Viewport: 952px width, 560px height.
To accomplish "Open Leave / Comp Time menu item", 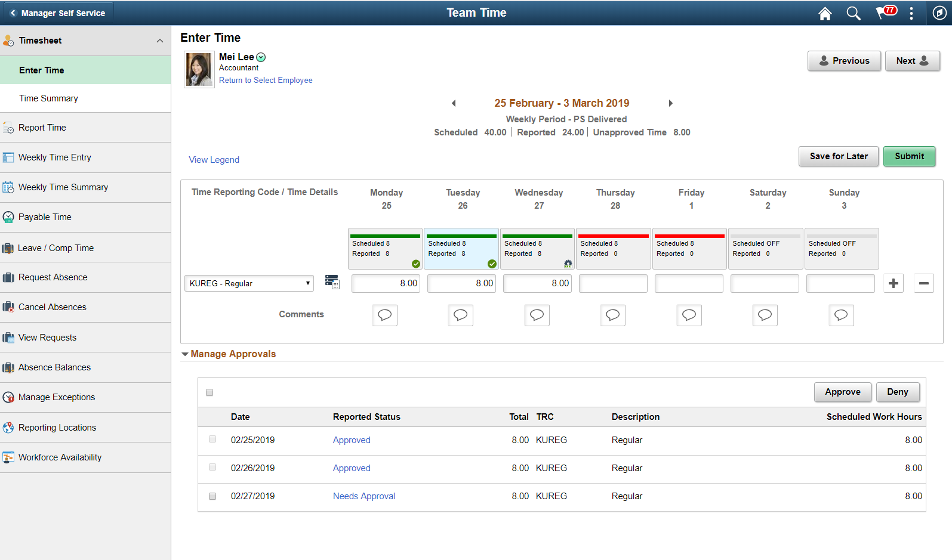I will 85,248.
